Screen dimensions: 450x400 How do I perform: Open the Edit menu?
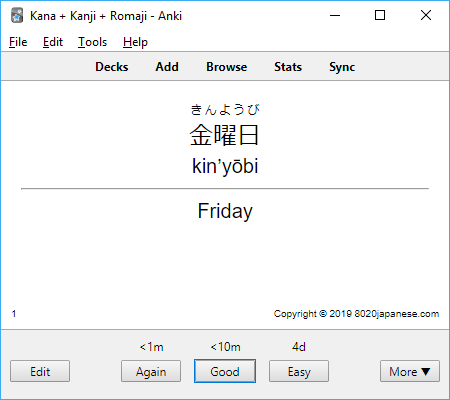(53, 42)
